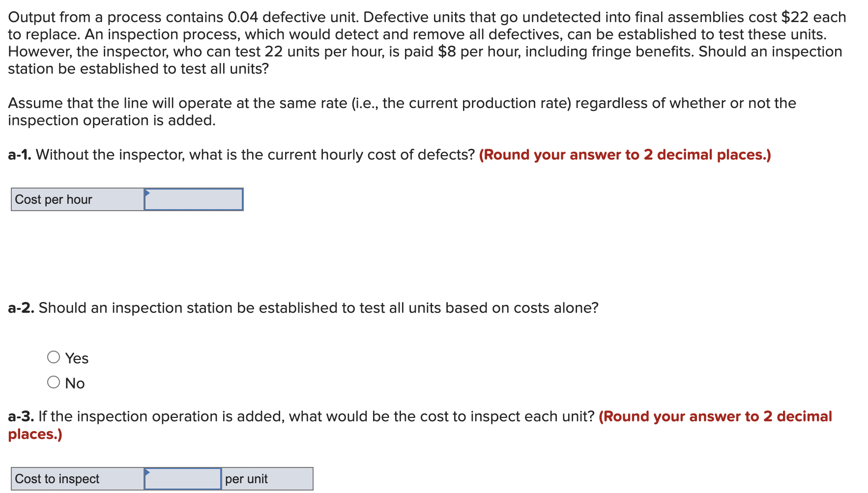The image size is (868, 493).
Task: Select the Yes radio button
Action: tap(53, 357)
